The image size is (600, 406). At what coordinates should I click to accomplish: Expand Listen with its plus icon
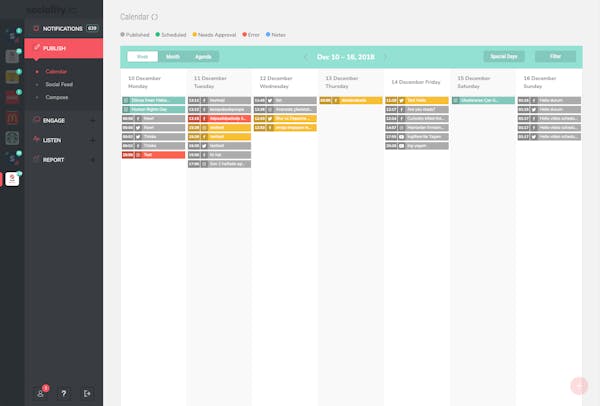[x=93, y=140]
